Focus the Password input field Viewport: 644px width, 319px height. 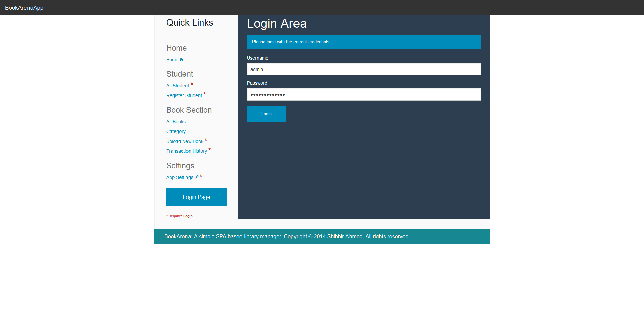[x=364, y=94]
